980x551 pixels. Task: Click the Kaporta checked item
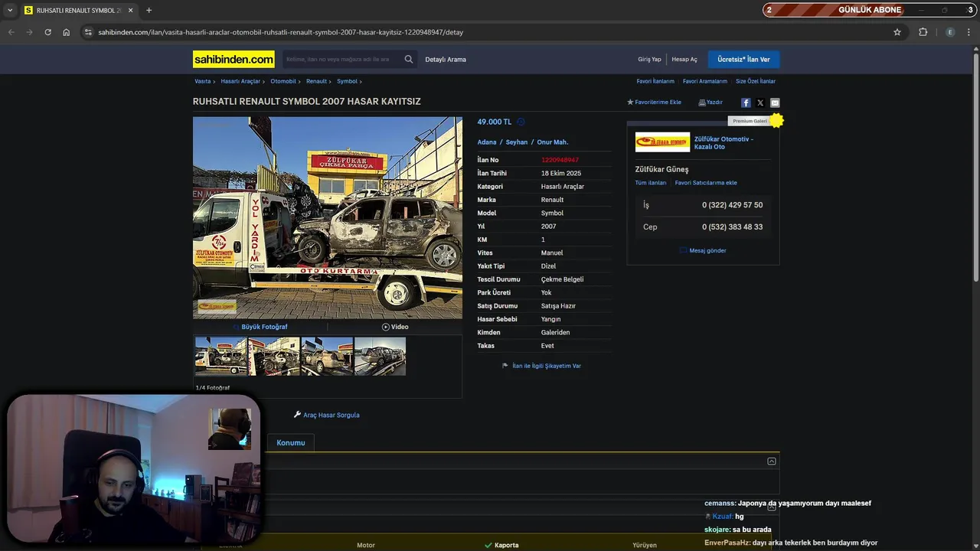(x=501, y=545)
